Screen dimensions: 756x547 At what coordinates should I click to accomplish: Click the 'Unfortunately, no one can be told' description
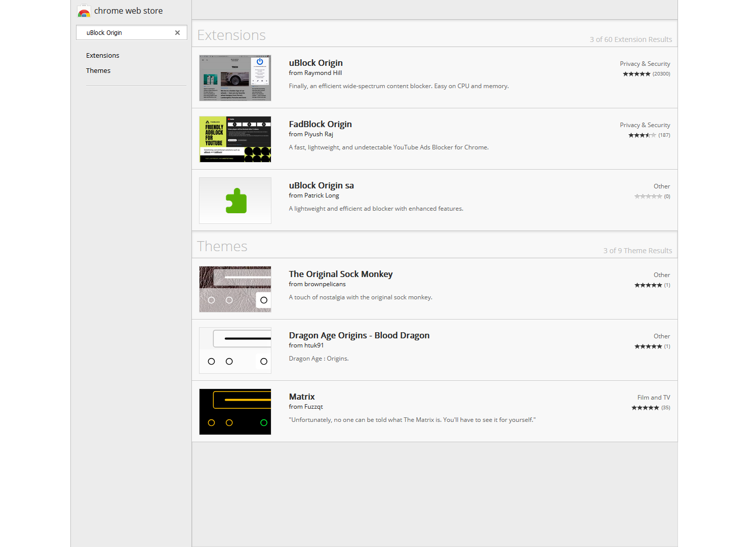pos(412,420)
